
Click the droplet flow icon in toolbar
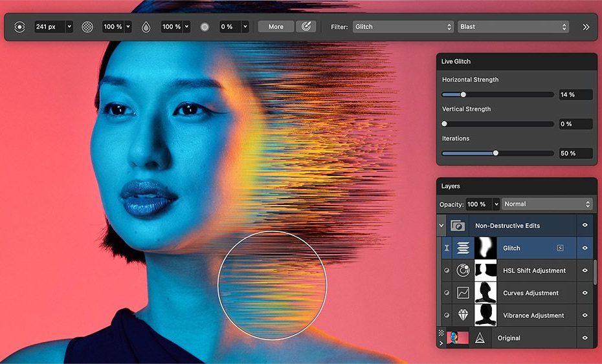click(x=146, y=27)
